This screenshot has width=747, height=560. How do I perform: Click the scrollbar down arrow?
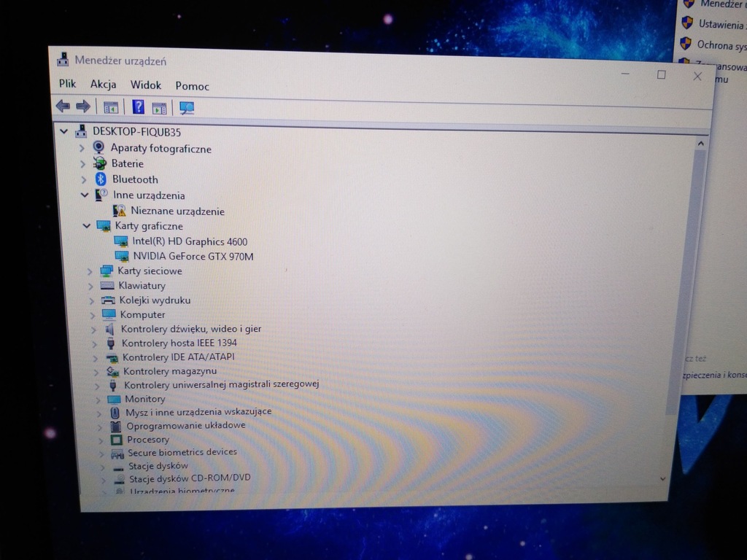pos(662,478)
